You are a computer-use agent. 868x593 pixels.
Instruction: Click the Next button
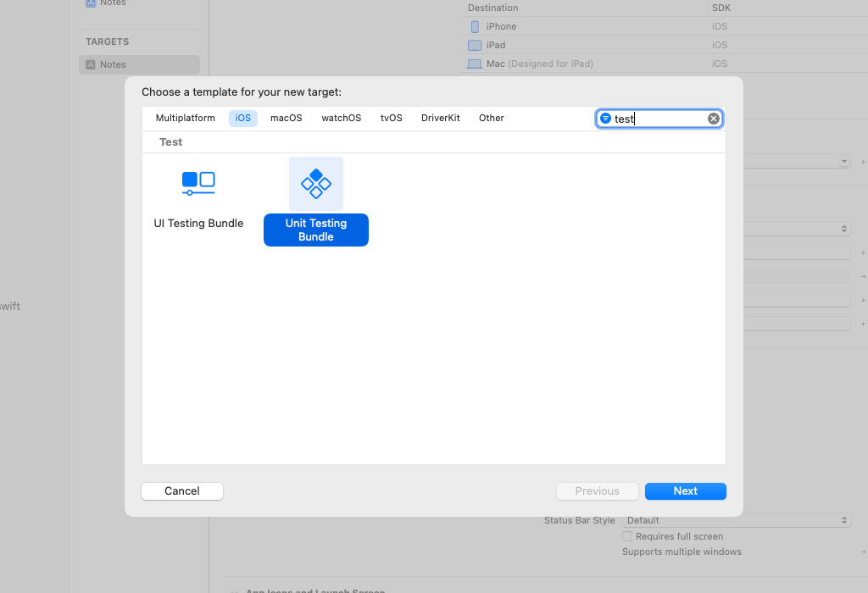pyautogui.click(x=685, y=491)
